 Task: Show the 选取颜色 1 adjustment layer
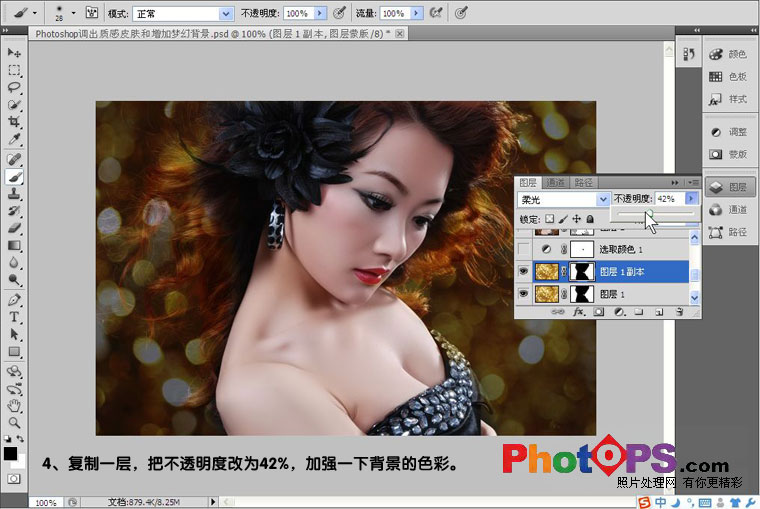click(x=523, y=249)
